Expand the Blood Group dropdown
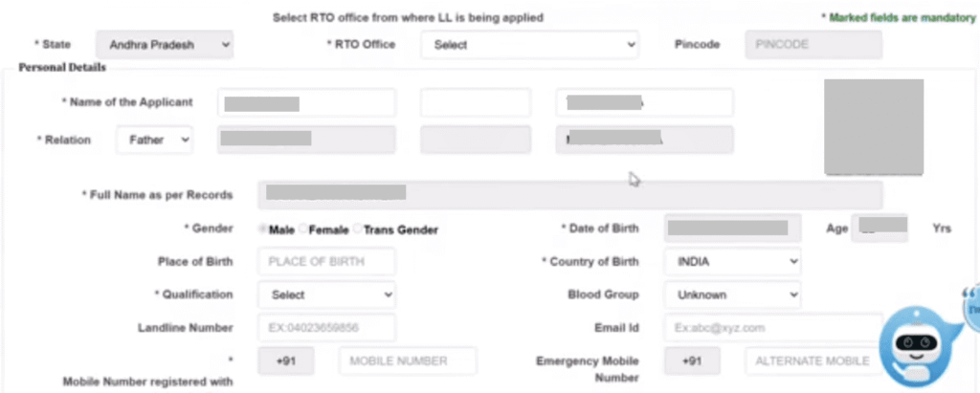The image size is (980, 393). click(x=732, y=295)
